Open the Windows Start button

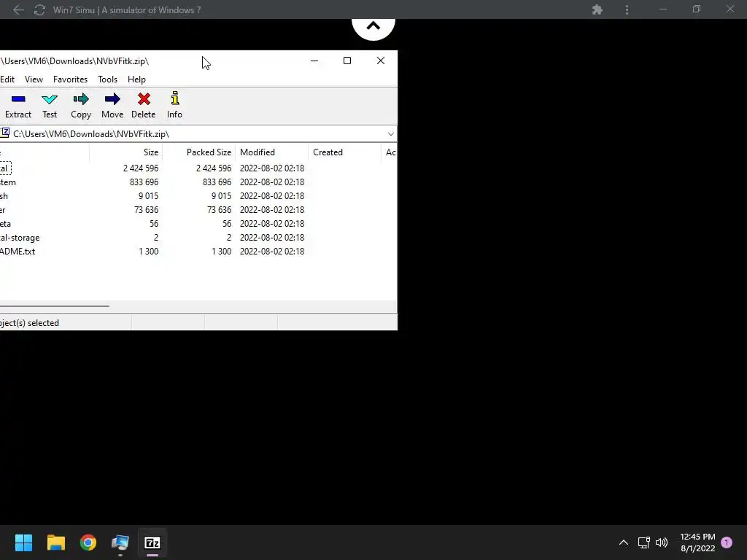point(23,542)
